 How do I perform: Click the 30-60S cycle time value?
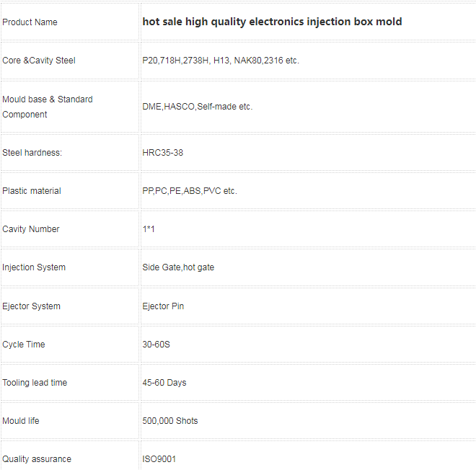pos(156,345)
